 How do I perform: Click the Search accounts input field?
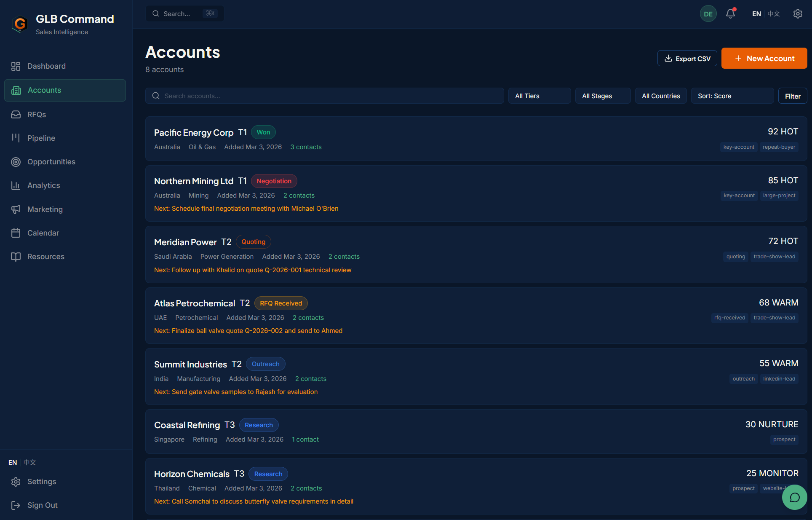tap(324, 96)
